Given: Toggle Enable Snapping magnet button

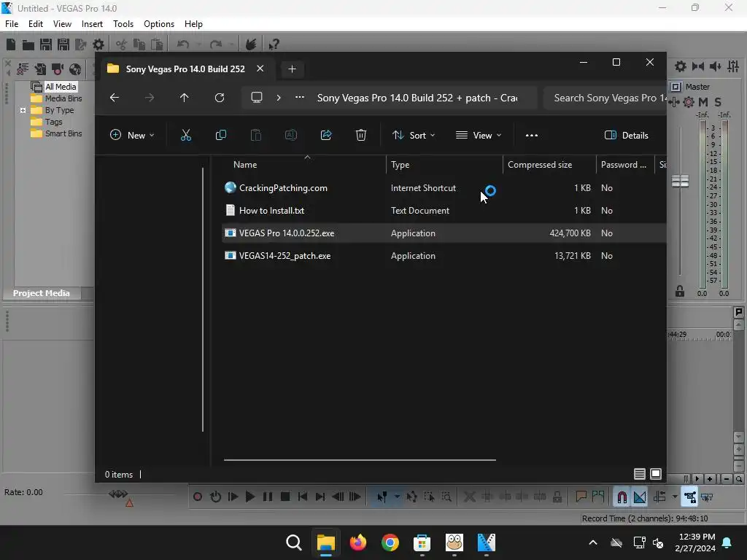Looking at the screenshot, I should [x=622, y=497].
